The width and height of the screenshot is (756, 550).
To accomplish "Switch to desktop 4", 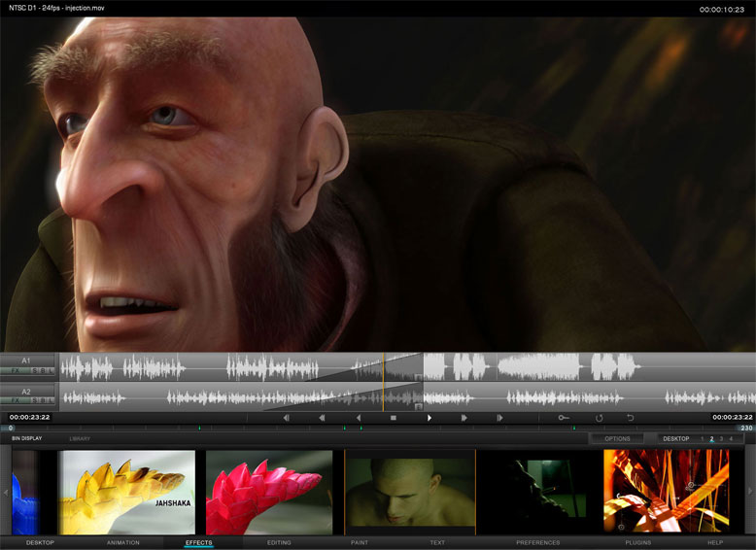I will coord(731,438).
